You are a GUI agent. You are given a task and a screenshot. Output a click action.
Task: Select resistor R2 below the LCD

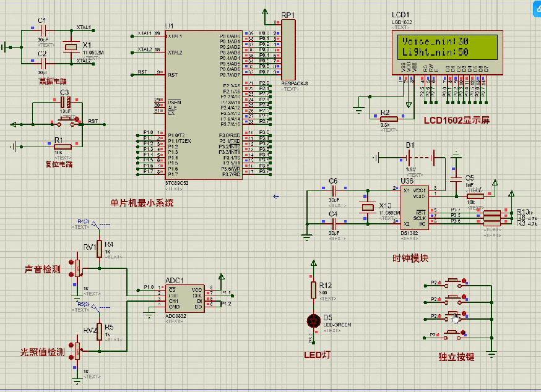pyautogui.click(x=388, y=119)
